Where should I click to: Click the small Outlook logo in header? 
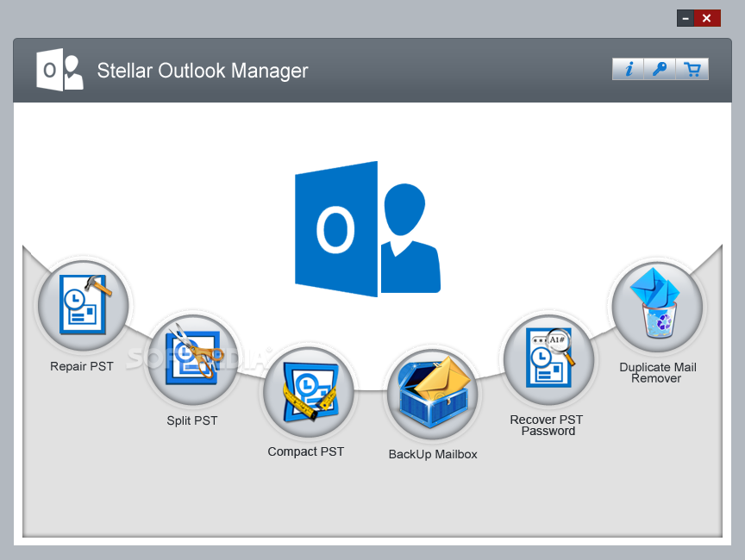coord(59,70)
